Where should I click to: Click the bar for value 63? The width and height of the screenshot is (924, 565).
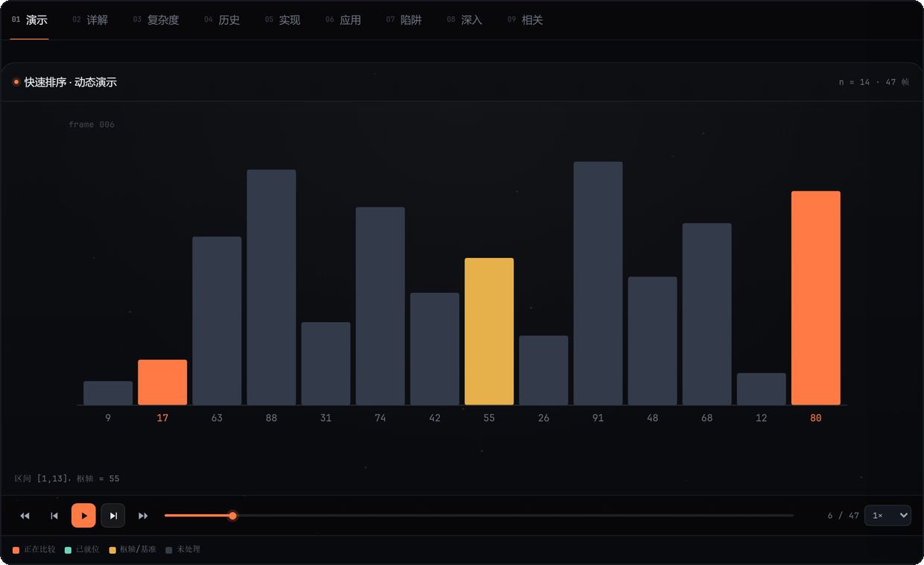pyautogui.click(x=217, y=321)
